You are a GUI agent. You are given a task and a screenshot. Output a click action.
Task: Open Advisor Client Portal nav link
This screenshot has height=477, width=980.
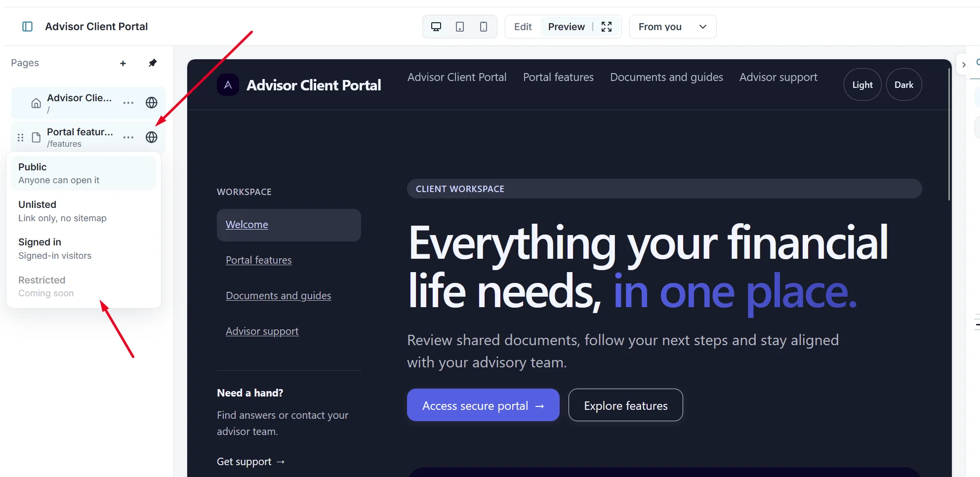click(x=457, y=77)
